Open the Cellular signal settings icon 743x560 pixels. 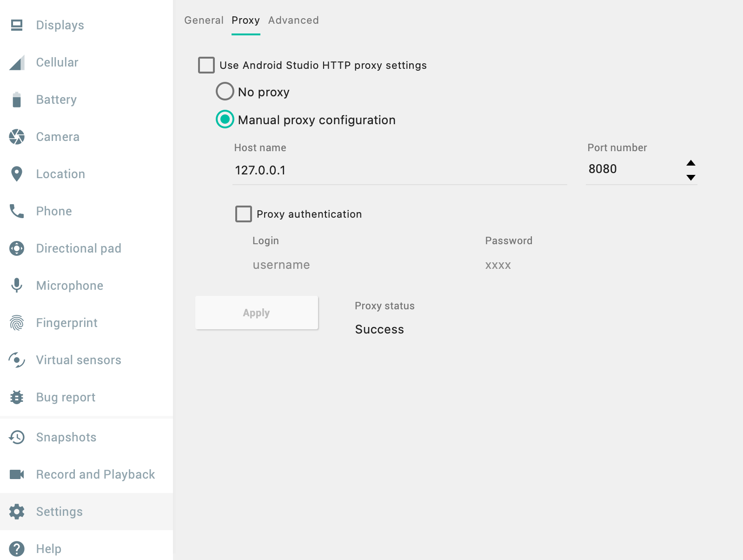tap(17, 62)
